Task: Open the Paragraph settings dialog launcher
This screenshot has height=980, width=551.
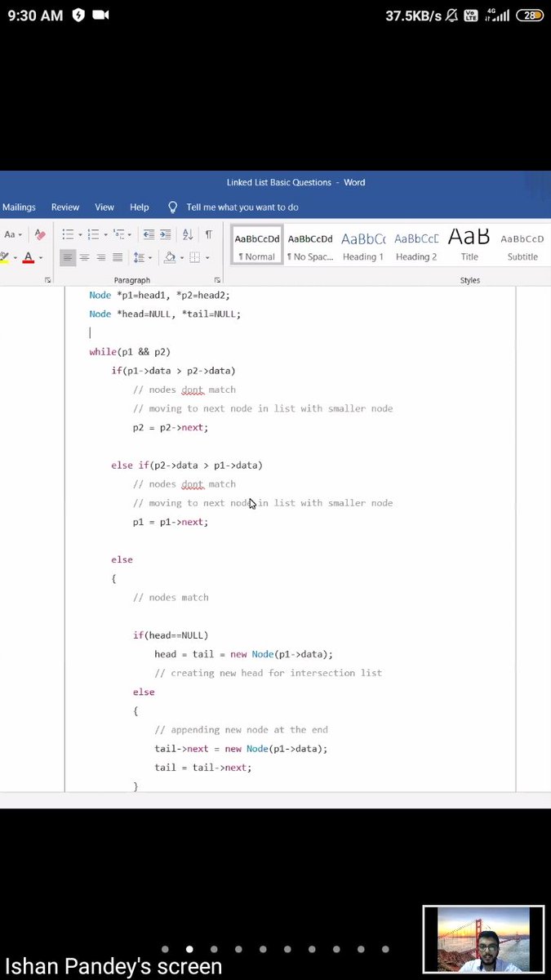Action: 217,280
